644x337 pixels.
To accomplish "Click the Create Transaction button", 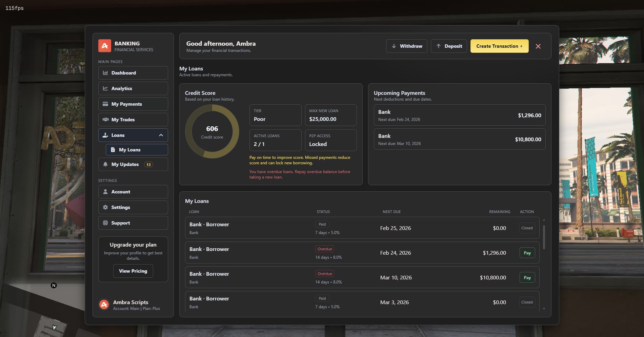I will [499, 46].
